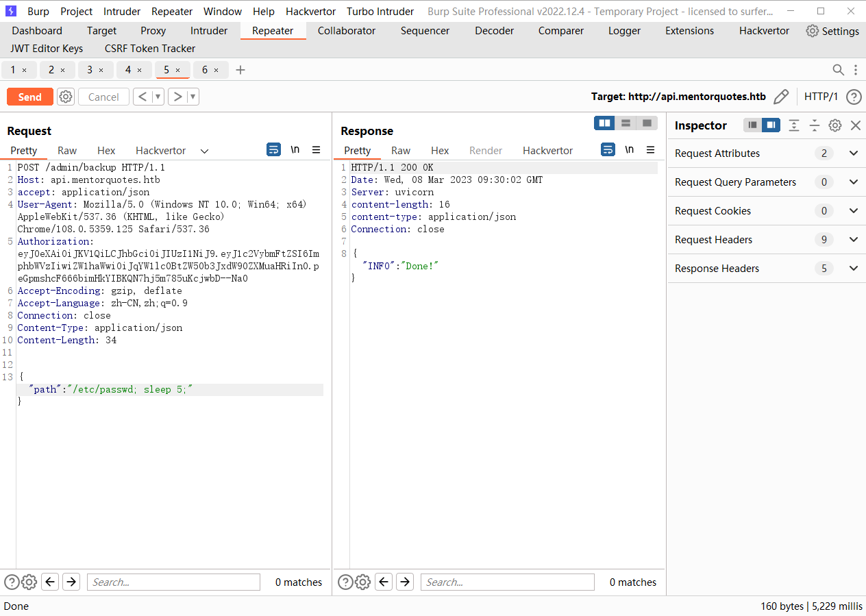Click the Repeater search magnifier icon

click(838, 70)
